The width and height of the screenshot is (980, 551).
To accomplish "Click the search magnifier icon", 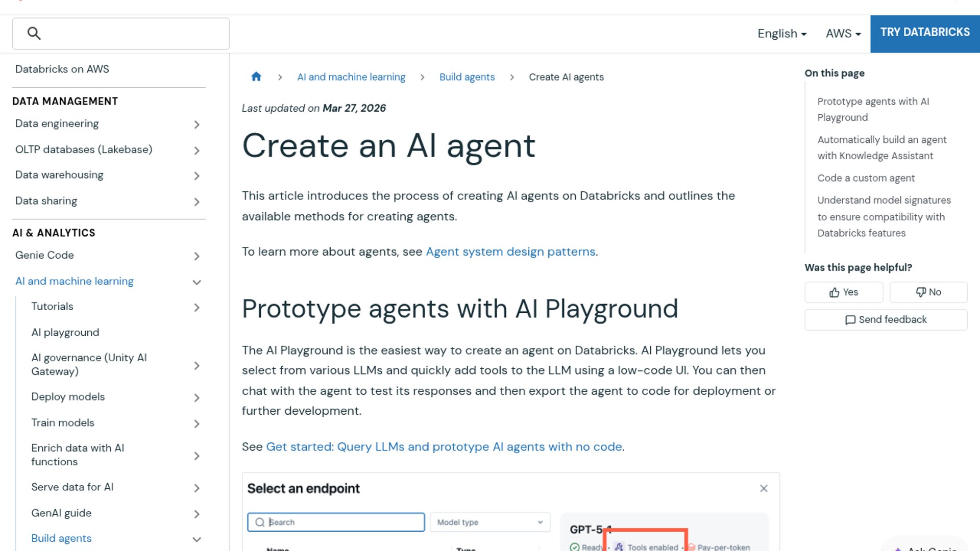I will pyautogui.click(x=34, y=34).
